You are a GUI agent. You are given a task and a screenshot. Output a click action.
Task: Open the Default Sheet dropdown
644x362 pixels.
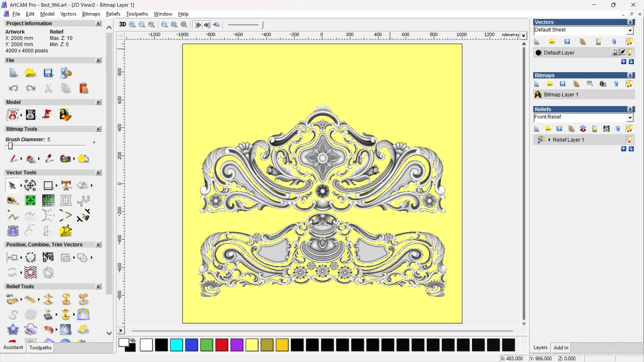[x=630, y=31]
